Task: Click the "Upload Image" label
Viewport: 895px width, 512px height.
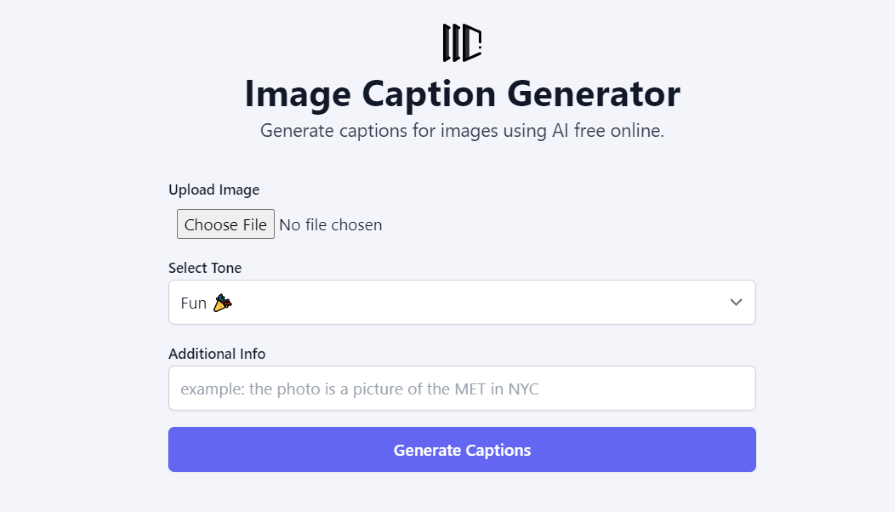Action: [213, 190]
